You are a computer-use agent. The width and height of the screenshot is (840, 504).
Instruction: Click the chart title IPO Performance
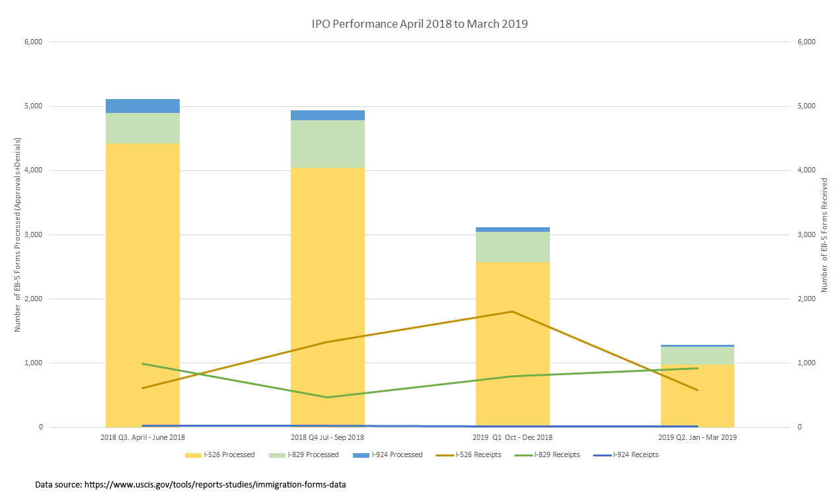click(420, 24)
